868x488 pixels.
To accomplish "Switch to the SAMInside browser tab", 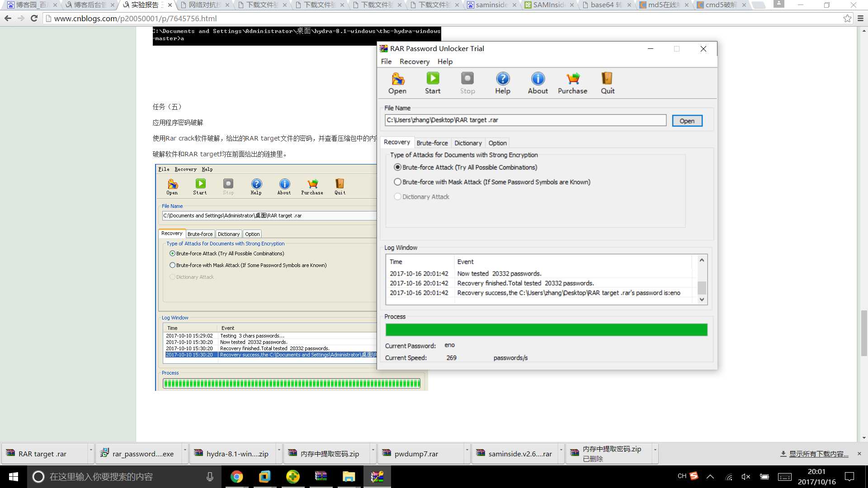I will tap(549, 5).
